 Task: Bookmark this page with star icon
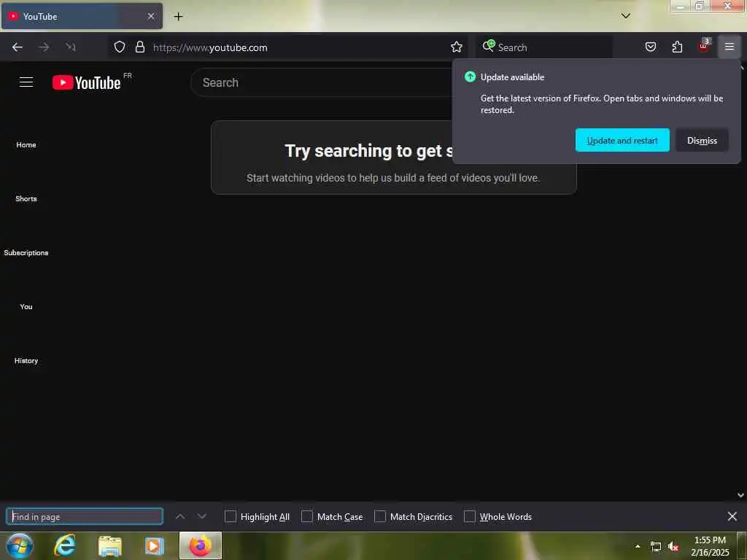coord(457,47)
